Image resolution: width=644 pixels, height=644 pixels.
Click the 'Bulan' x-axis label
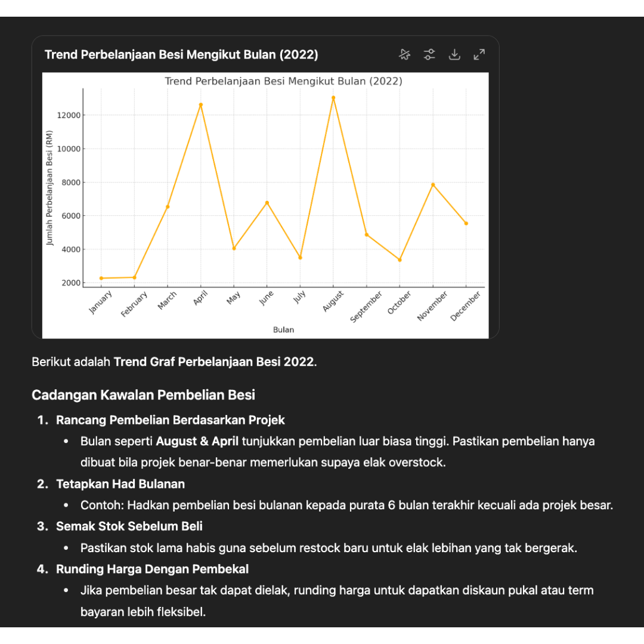[283, 330]
